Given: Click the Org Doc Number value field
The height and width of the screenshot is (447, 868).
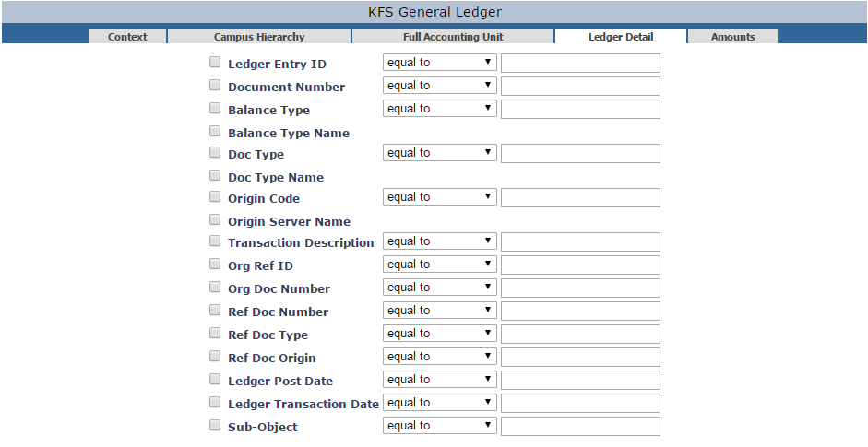Looking at the screenshot, I should (x=581, y=288).
